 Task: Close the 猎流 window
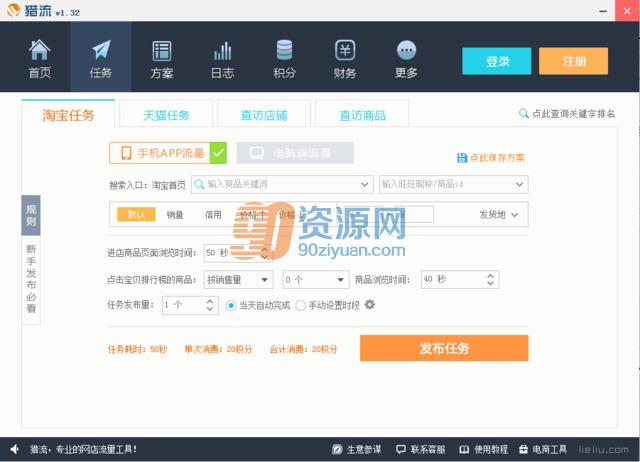pos(627,11)
